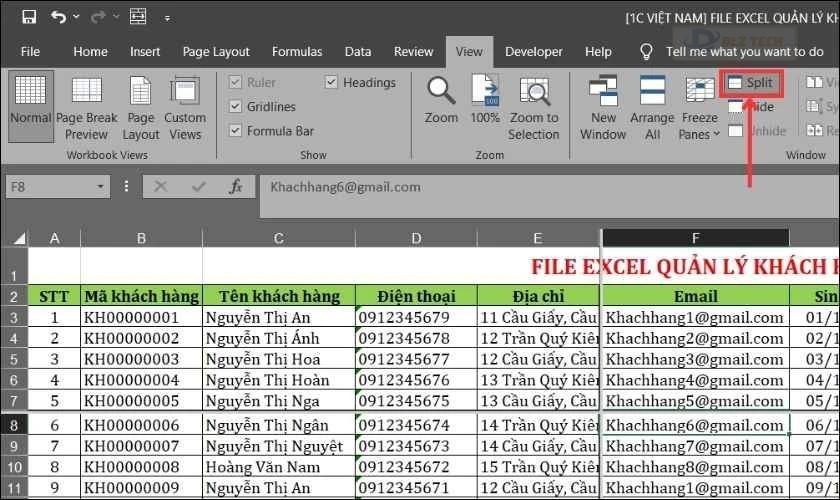840x500 pixels.
Task: Click the Cancel X icon in formula bar
Action: [x=160, y=186]
